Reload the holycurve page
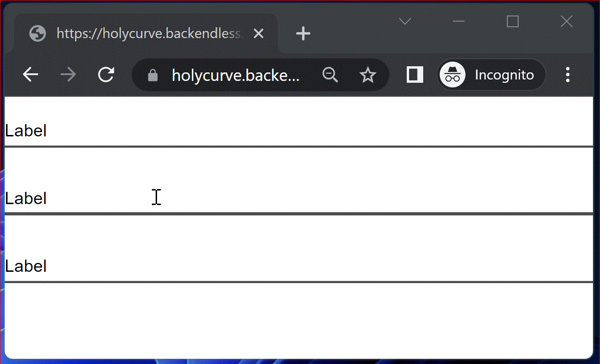 pyautogui.click(x=105, y=74)
